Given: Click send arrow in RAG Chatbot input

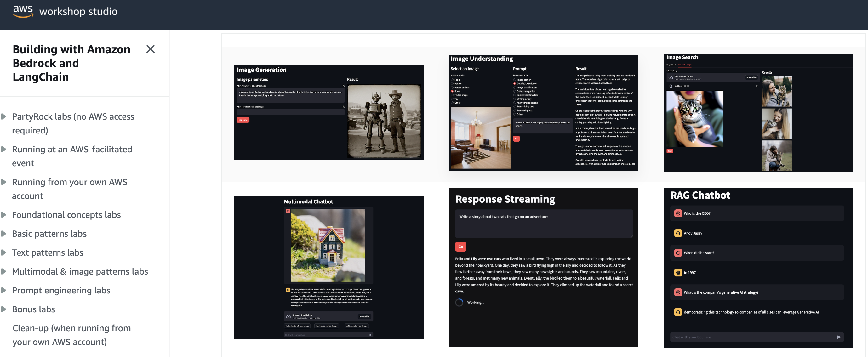Looking at the screenshot, I should tap(838, 337).
